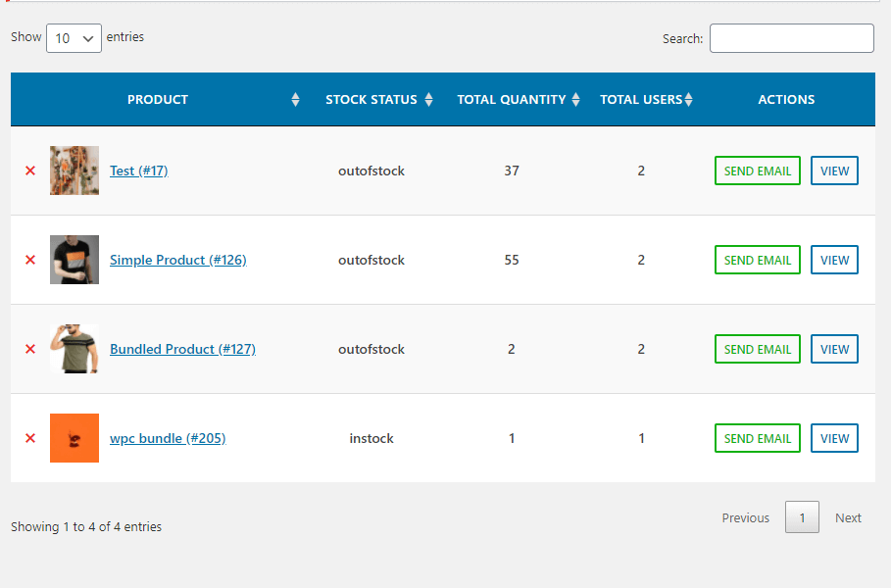Sort by Stock Status column arrows
This screenshot has height=588, width=891.
[429, 99]
